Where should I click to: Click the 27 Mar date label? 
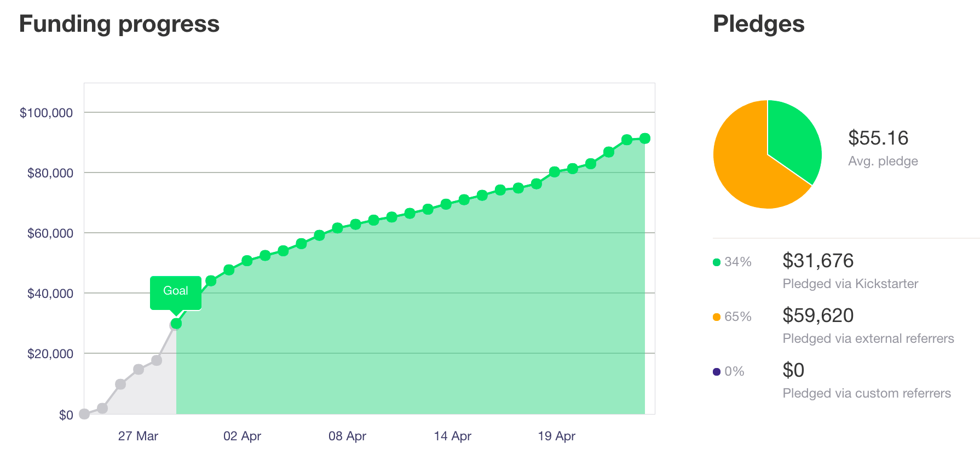[x=138, y=436]
